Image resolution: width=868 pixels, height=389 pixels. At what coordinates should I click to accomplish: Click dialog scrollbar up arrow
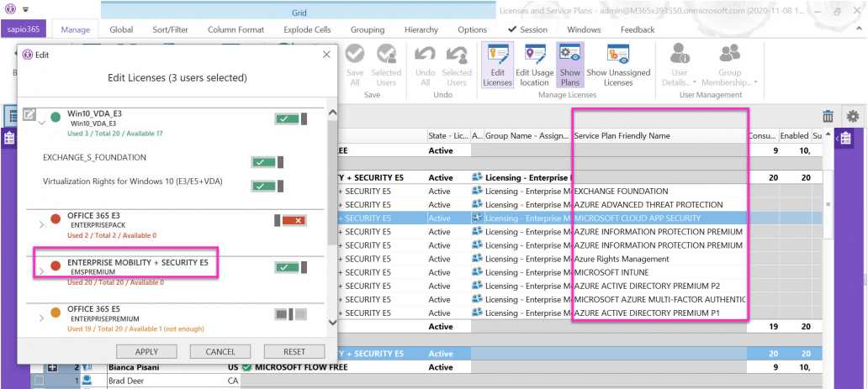[x=332, y=113]
